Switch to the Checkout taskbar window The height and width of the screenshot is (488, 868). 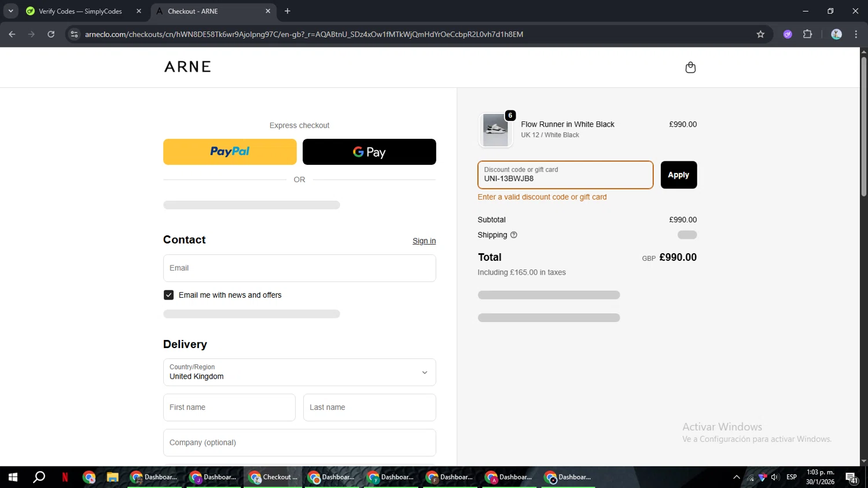[273, 477]
